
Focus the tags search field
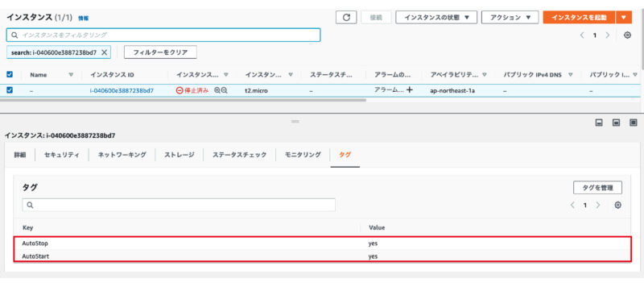click(x=179, y=205)
